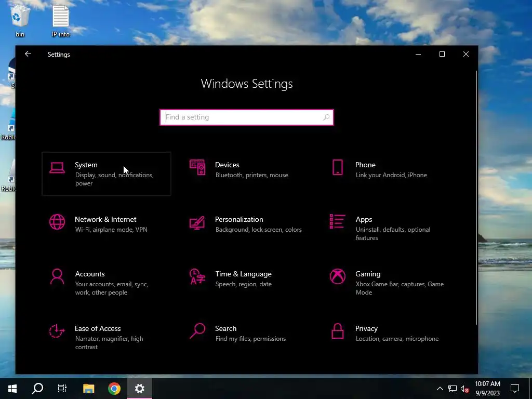
Task: Launch Google Chrome from the taskbar
Action: pos(114,389)
